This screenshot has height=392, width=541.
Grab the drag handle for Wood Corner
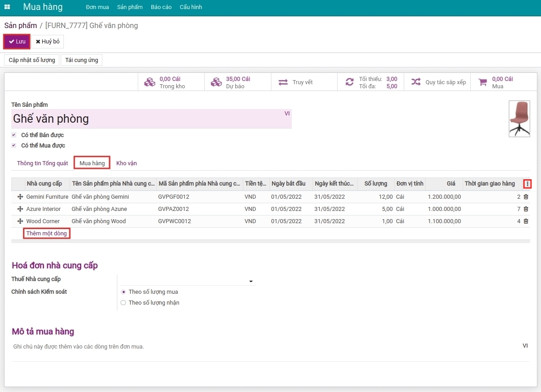[x=20, y=221]
